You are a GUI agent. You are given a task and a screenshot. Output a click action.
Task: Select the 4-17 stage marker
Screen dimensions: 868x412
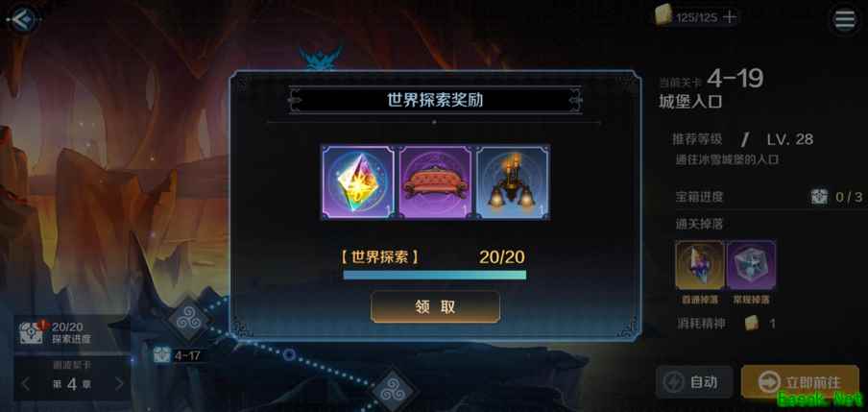(179, 355)
